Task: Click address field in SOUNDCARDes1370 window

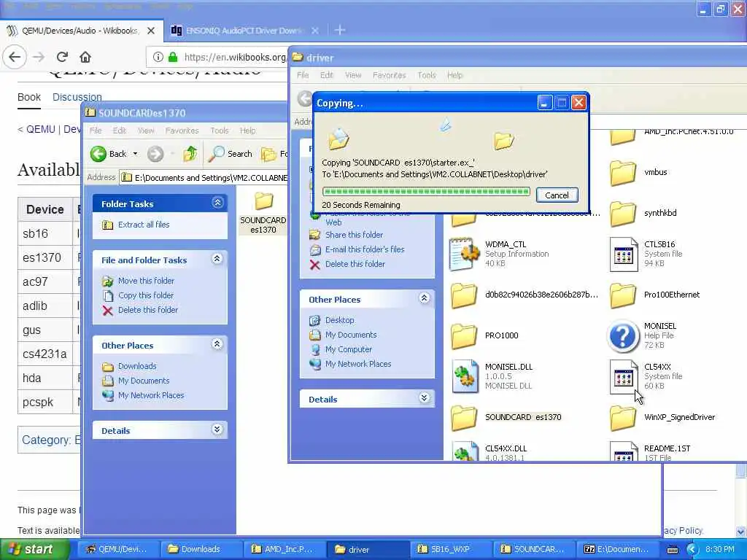Action: pyautogui.click(x=204, y=178)
